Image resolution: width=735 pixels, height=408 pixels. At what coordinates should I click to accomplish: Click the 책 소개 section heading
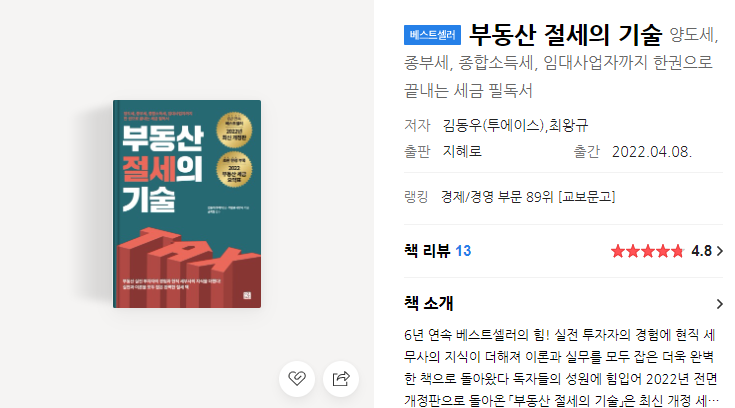(x=428, y=303)
